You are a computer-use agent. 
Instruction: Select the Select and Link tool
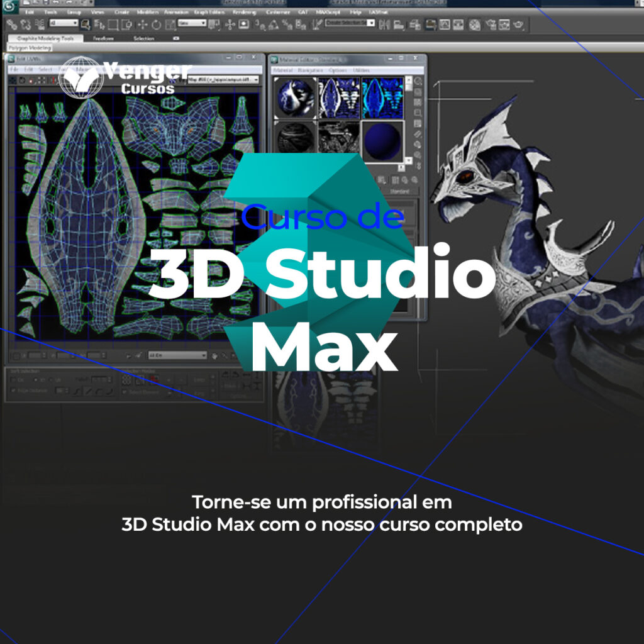pyautogui.click(x=12, y=25)
